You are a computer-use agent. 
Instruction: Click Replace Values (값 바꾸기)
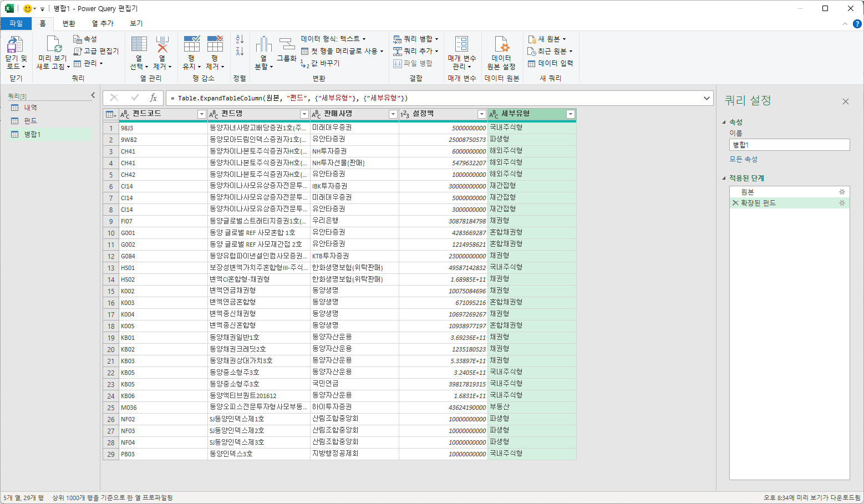(x=320, y=63)
